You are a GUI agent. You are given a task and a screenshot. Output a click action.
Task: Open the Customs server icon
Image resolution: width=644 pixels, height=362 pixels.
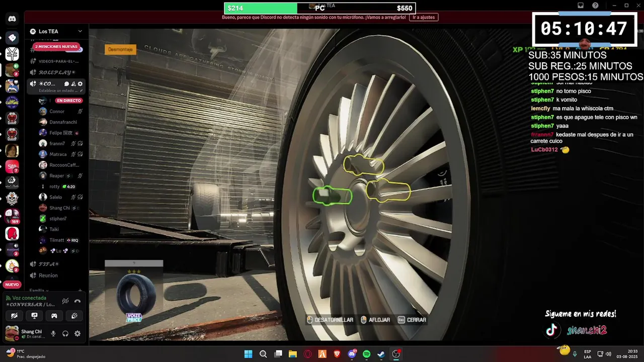point(12,102)
